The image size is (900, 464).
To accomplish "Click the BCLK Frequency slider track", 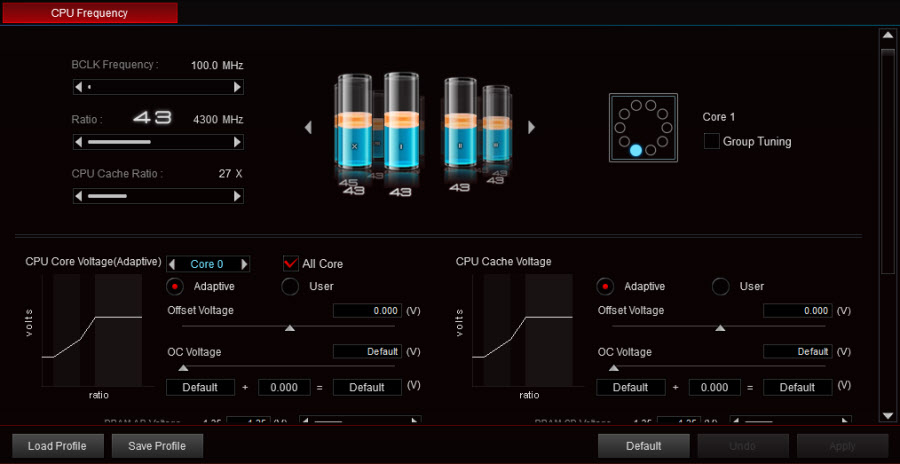I will pos(158,87).
